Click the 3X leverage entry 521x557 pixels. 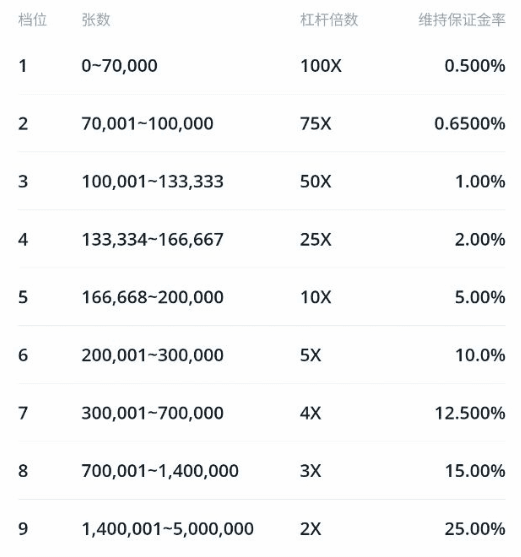tap(310, 471)
